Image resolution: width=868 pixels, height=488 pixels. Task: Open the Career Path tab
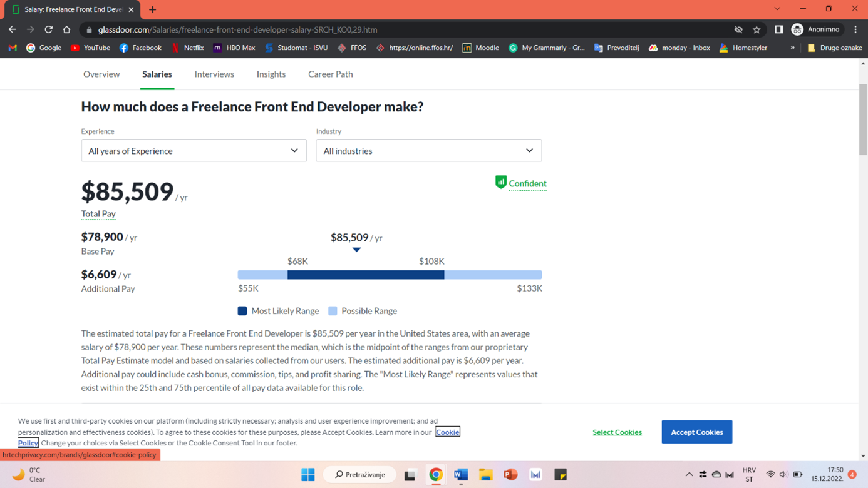click(331, 74)
